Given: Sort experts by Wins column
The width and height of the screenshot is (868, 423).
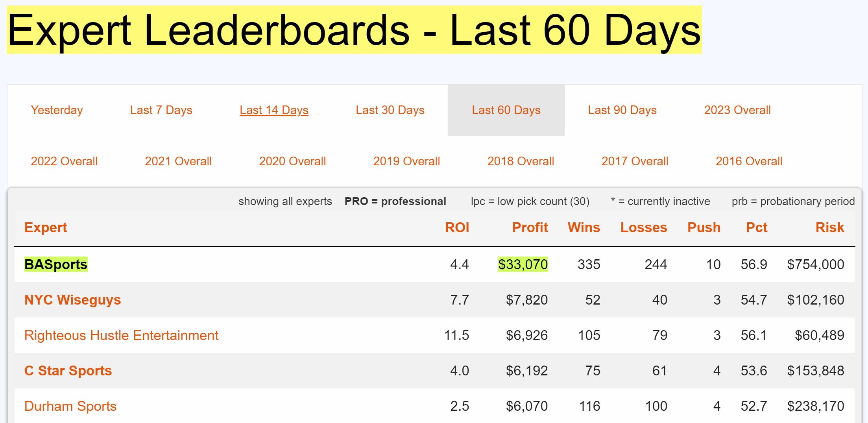Looking at the screenshot, I should [584, 227].
